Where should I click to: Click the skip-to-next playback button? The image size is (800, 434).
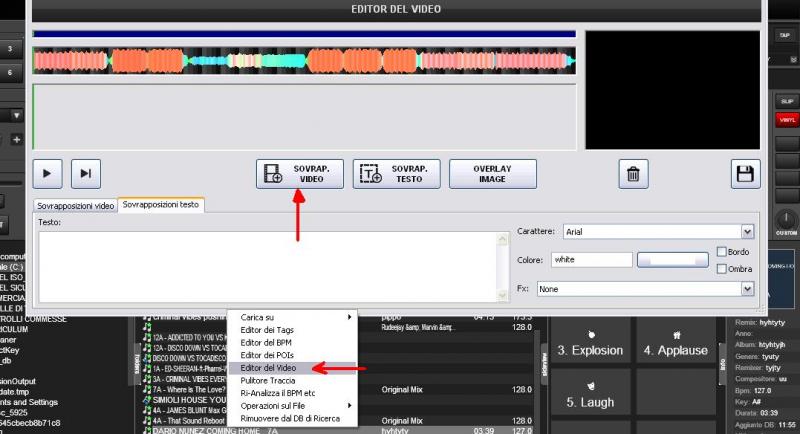[x=86, y=174]
